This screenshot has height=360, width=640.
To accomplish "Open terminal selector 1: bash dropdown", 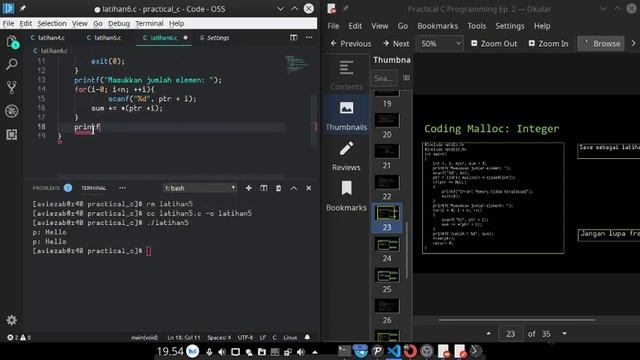I will tap(200, 188).
